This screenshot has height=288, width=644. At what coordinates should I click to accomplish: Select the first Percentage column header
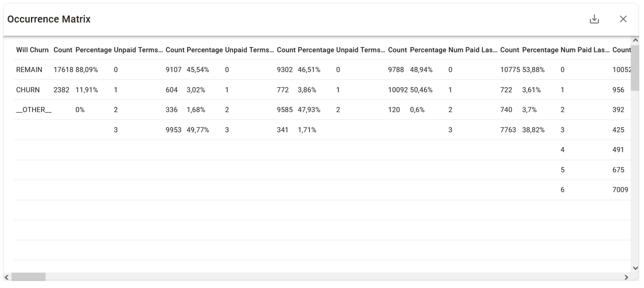click(94, 50)
